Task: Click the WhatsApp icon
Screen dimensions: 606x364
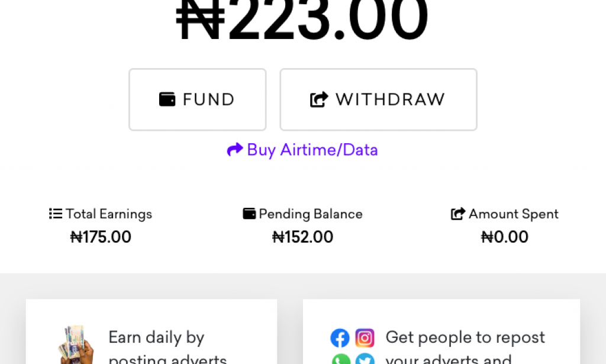Action: click(x=340, y=360)
